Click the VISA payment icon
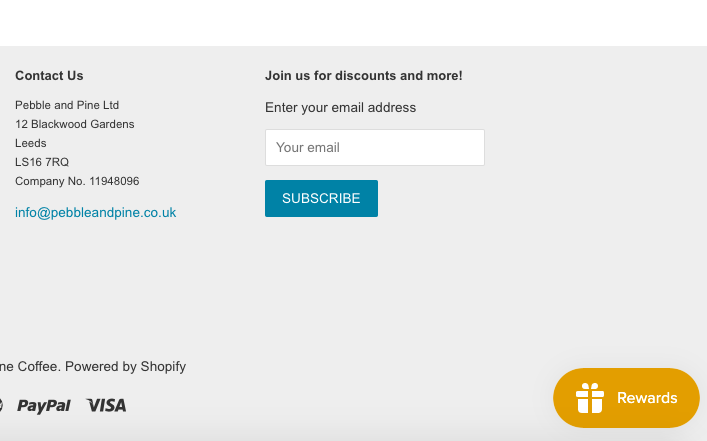Viewport: 707px width, 441px height. pyautogui.click(x=106, y=405)
